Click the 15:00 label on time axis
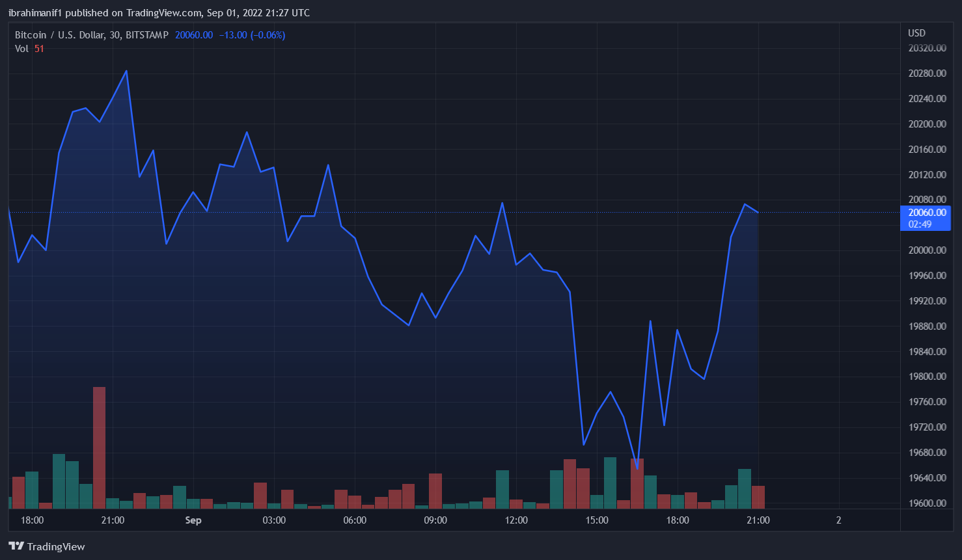This screenshot has height=560, width=962. tap(597, 520)
